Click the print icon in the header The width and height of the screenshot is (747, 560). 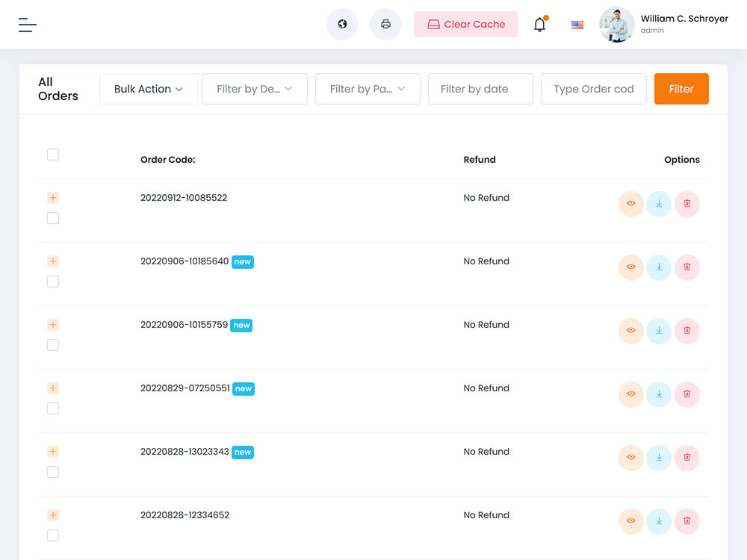(385, 24)
